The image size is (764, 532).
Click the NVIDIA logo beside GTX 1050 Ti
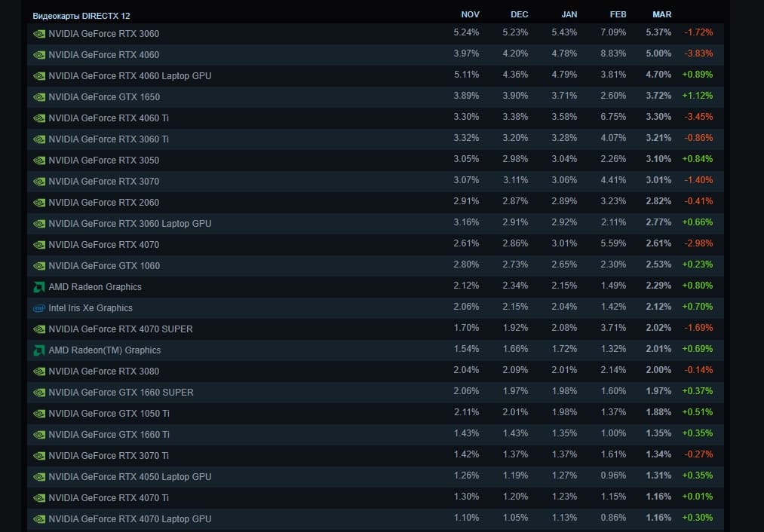pos(39,414)
